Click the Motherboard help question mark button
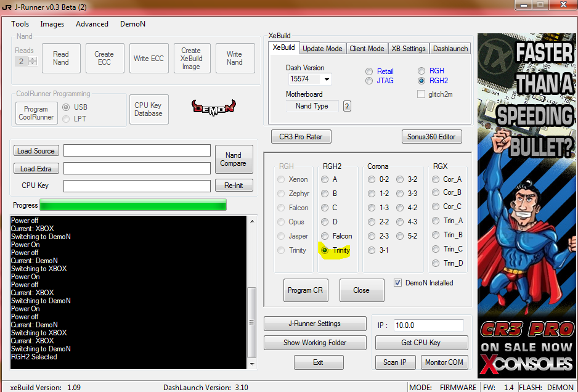 pyautogui.click(x=347, y=106)
